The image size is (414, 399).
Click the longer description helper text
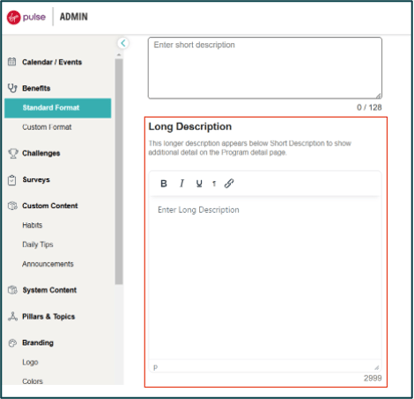[x=250, y=148]
